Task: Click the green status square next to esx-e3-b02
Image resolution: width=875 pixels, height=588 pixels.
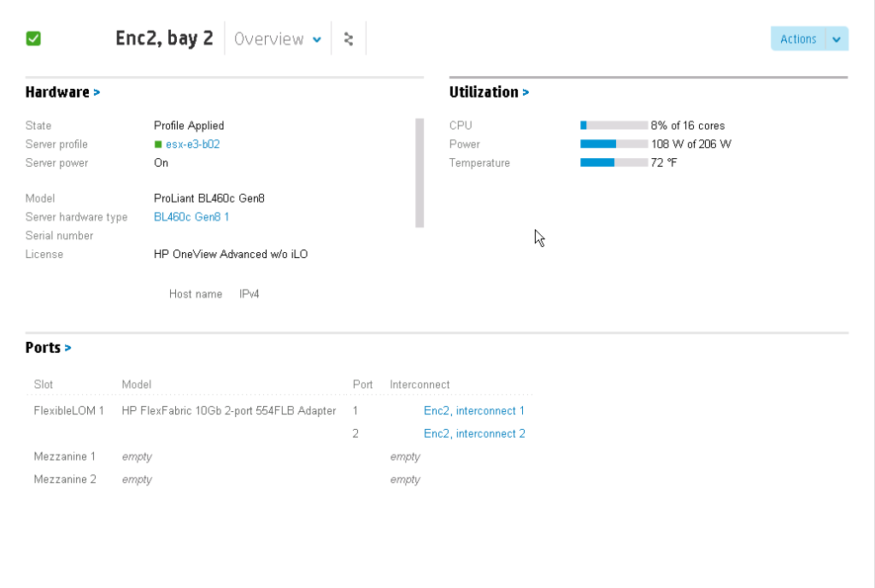Action: pyautogui.click(x=158, y=144)
